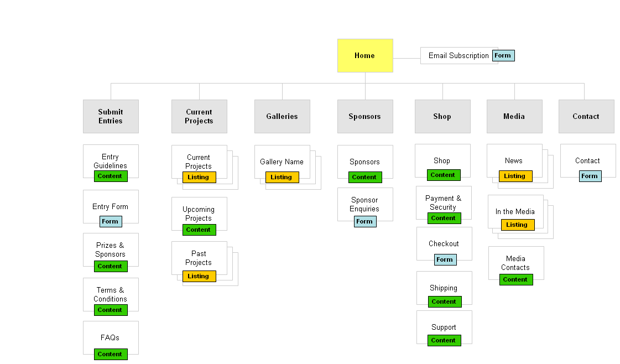
Task: Click the Sponsor Enquiries page box
Action: 365,203
